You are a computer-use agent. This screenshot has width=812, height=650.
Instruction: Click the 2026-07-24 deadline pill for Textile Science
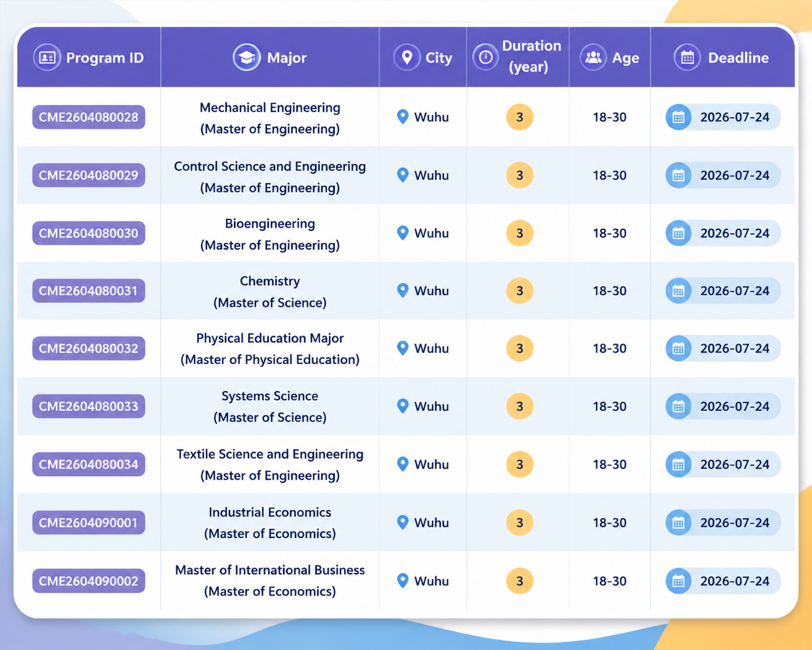(723, 464)
